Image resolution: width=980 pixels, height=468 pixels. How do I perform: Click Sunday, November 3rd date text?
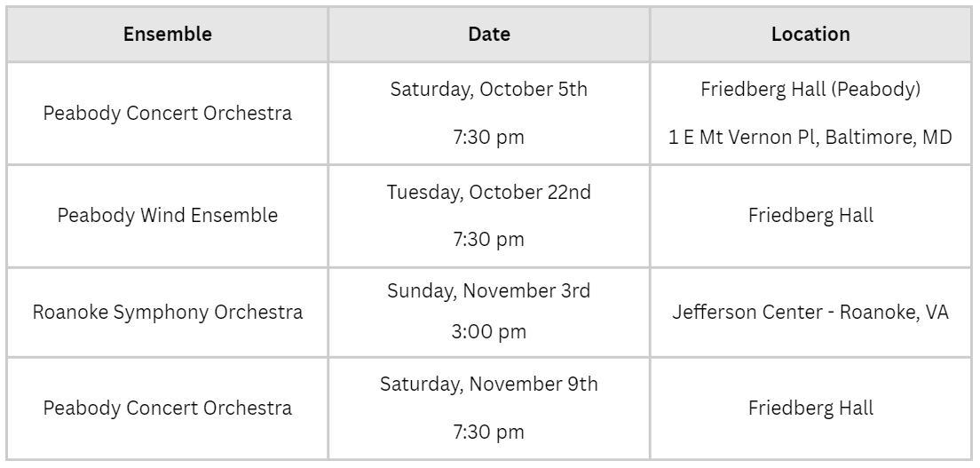click(x=489, y=291)
